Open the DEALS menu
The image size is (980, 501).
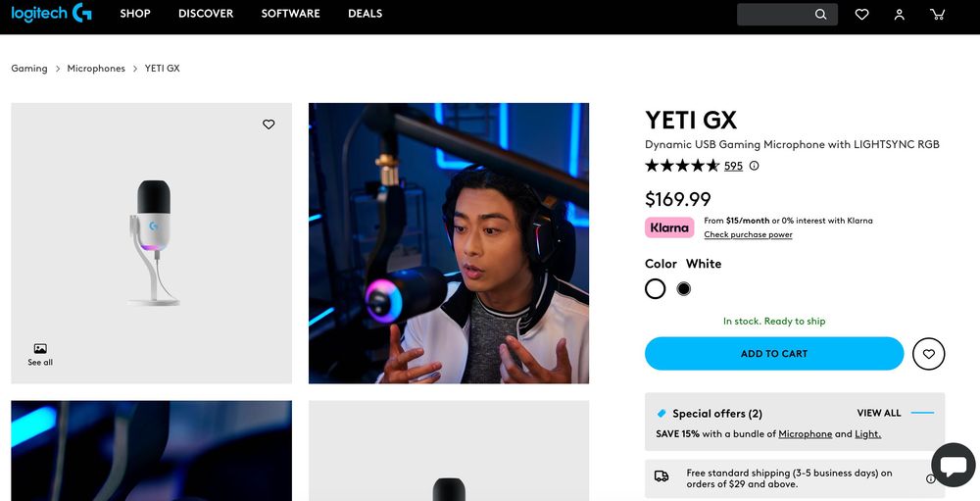click(365, 14)
